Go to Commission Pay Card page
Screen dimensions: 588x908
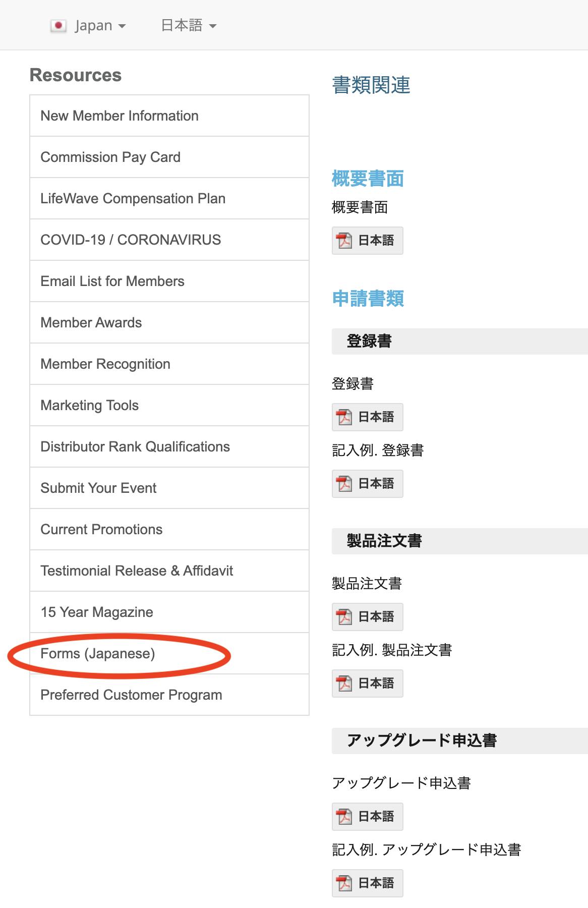(110, 157)
